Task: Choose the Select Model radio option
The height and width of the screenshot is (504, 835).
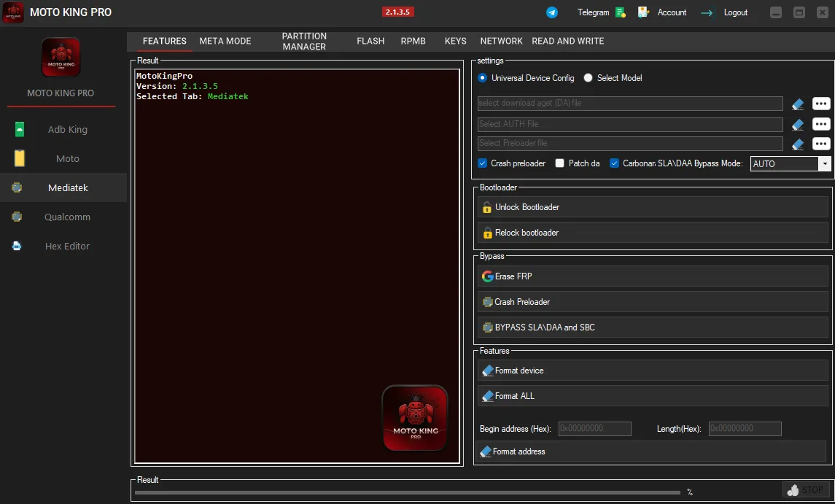Action: (588, 78)
